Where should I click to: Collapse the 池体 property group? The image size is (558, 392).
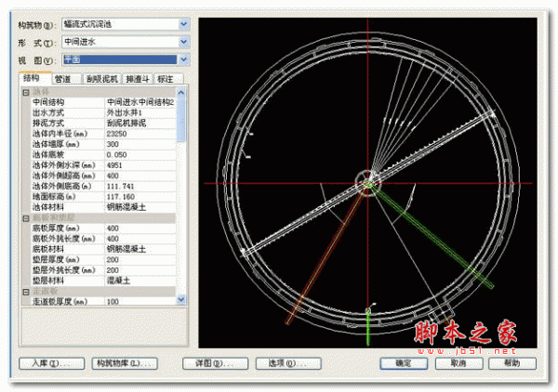point(25,92)
